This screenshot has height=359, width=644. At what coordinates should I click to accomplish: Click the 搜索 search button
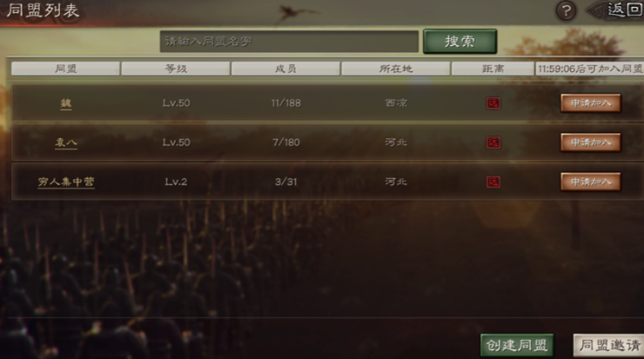(460, 41)
